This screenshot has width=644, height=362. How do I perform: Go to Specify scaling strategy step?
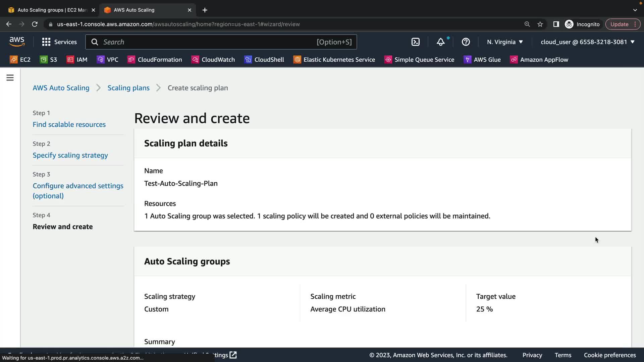[x=70, y=155]
